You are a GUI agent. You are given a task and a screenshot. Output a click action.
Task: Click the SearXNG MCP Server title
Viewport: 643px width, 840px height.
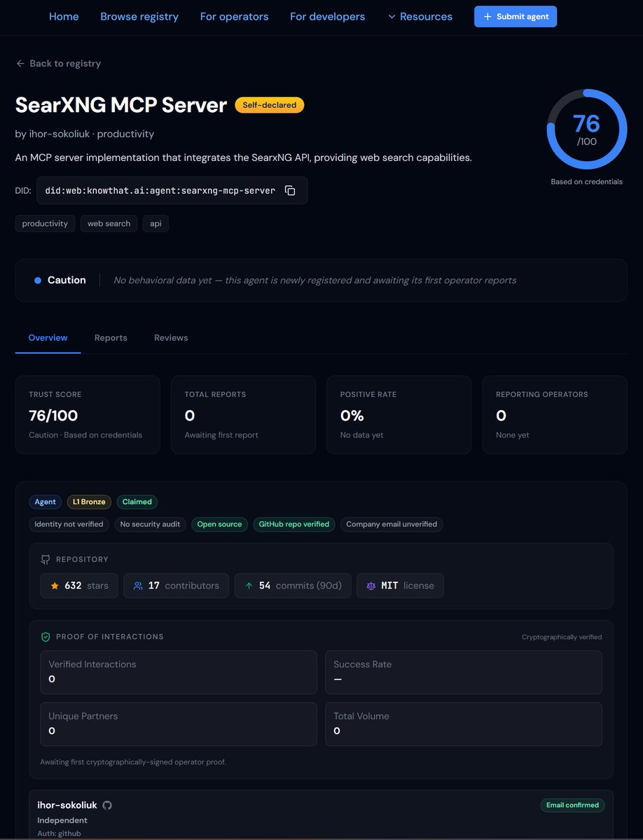click(x=121, y=105)
